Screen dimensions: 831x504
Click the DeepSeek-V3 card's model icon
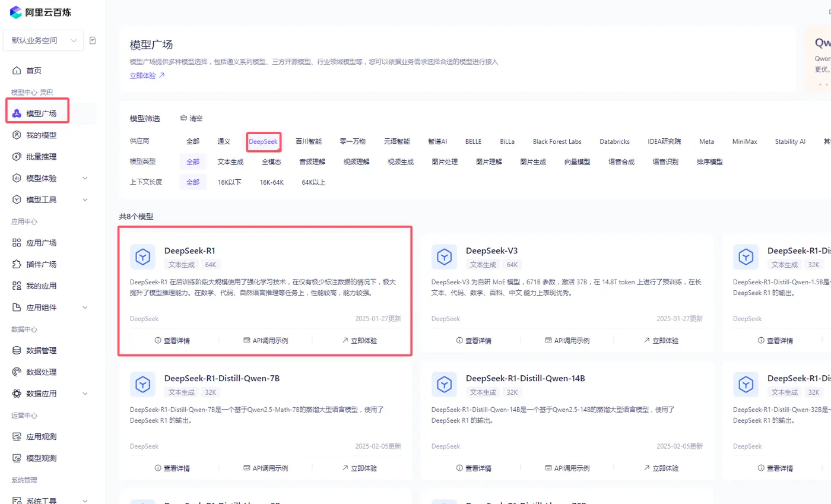[x=444, y=256]
